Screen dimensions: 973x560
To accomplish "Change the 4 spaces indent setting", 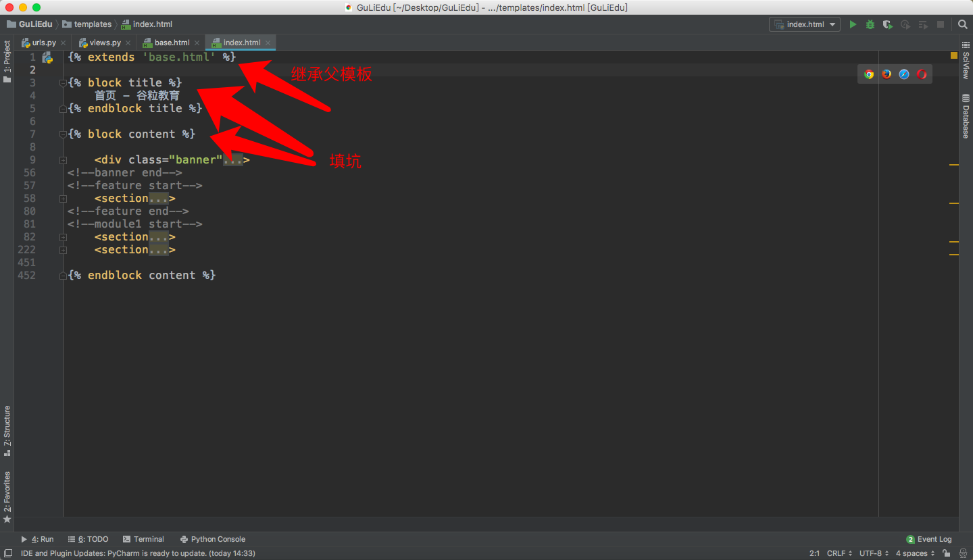I will (x=916, y=553).
